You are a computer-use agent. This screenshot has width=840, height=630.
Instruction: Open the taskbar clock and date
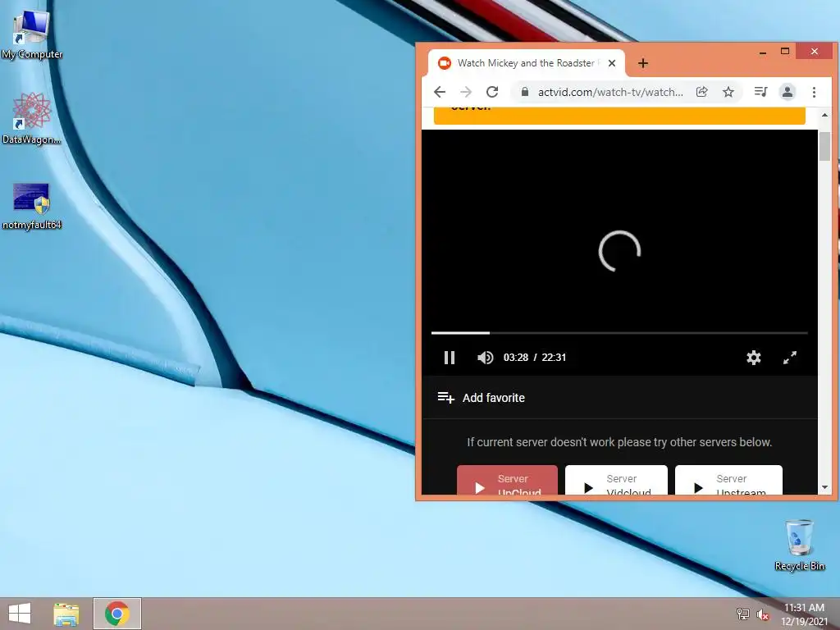804,614
